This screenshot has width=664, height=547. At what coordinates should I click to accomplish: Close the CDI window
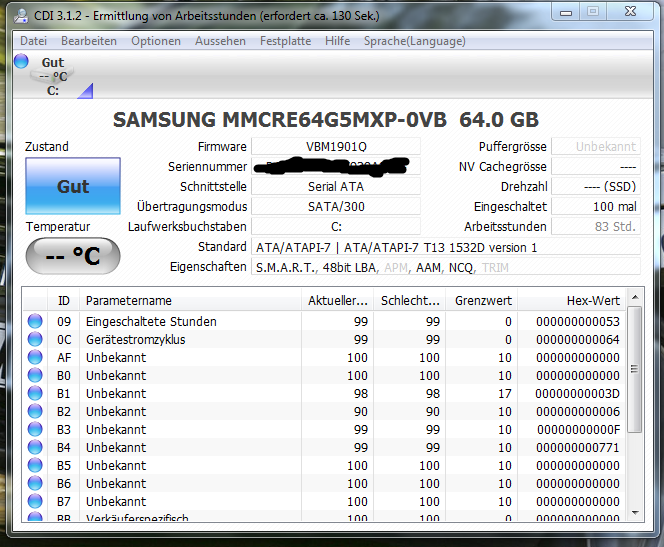[630, 12]
